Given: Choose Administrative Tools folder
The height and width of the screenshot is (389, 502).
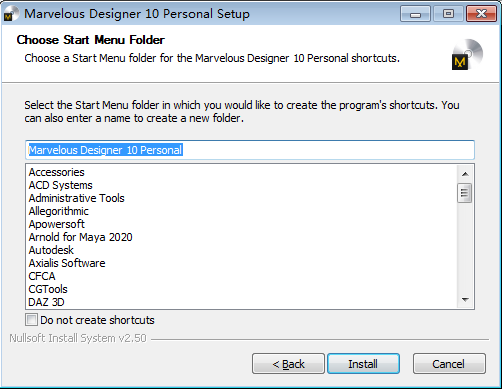Looking at the screenshot, I should [76, 198].
